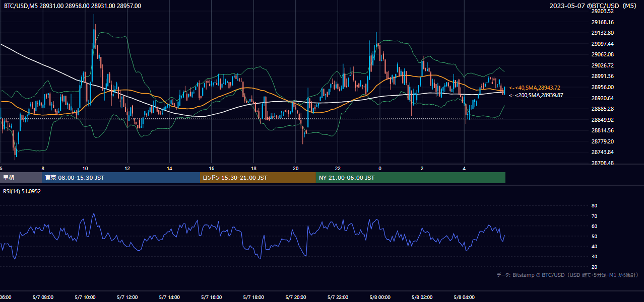Viewport: 644px width, 302px height.
Task: Click the 2023-05-07 BTC/USD (M5) chart title
Action: coord(593,6)
